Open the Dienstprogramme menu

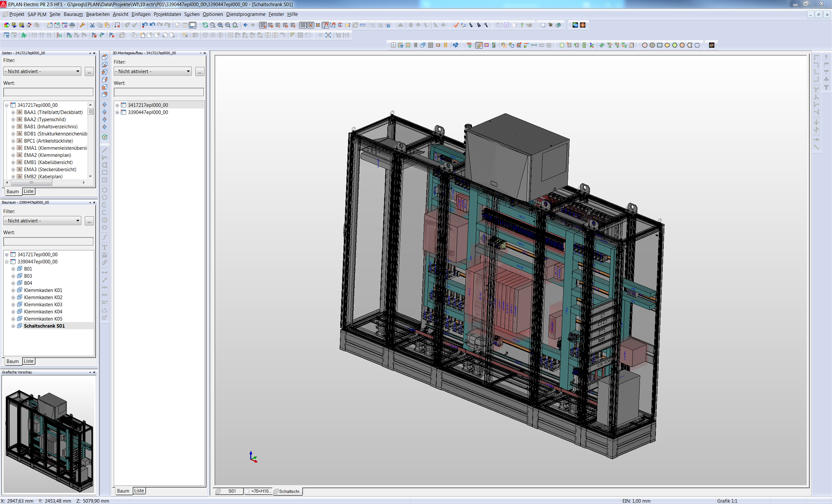(246, 14)
